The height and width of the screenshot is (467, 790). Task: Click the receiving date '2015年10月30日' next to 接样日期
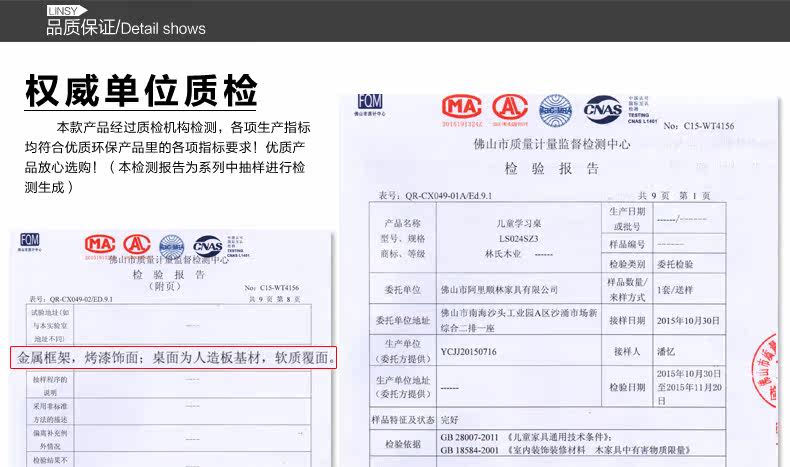(x=688, y=321)
